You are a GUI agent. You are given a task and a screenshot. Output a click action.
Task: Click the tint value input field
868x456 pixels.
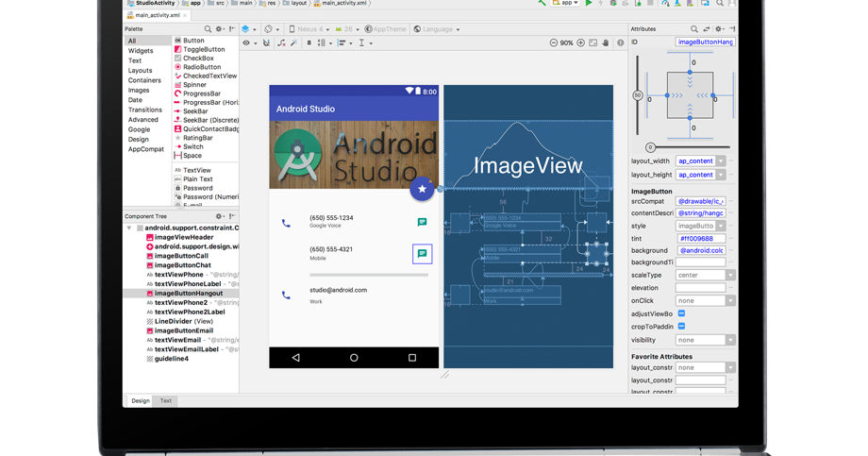(x=700, y=239)
